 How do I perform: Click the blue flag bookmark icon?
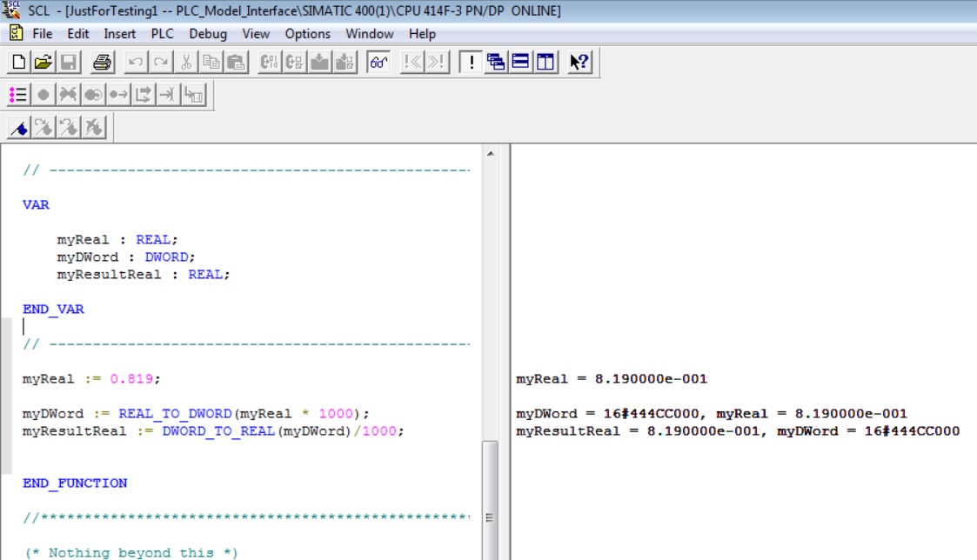point(18,128)
